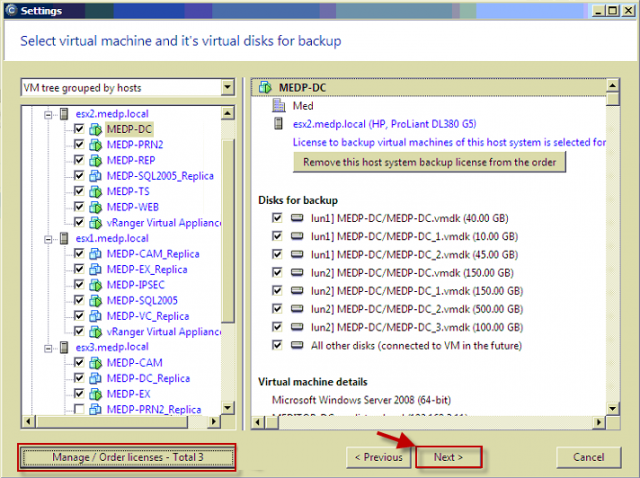Image resolution: width=640 pixels, height=478 pixels.
Task: Uncheck the MEDP-DC checkbox in VM tree
Action: pos(79,129)
